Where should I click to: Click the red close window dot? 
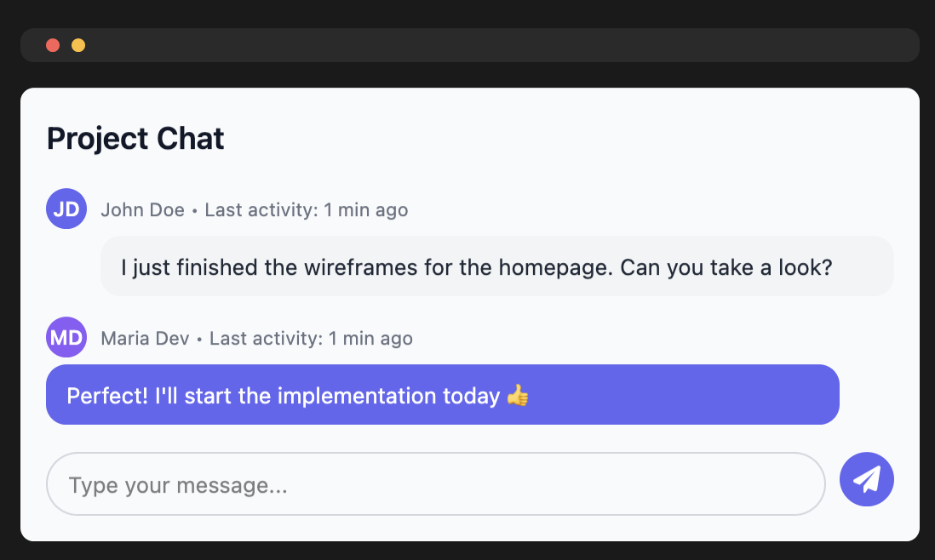[x=53, y=45]
